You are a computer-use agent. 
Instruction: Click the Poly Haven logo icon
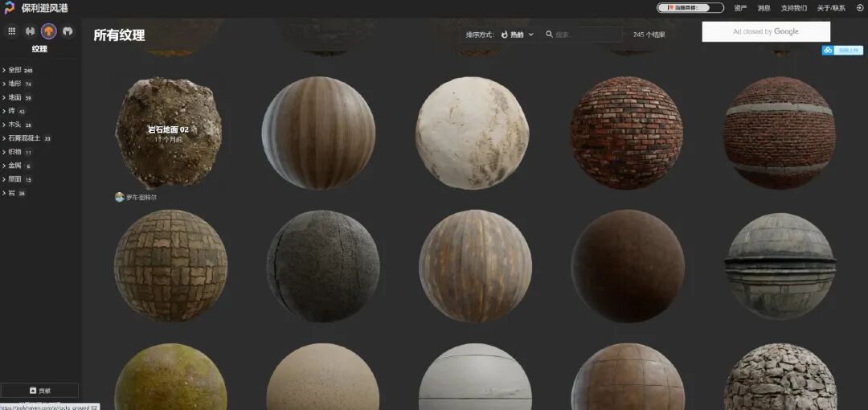(x=10, y=8)
